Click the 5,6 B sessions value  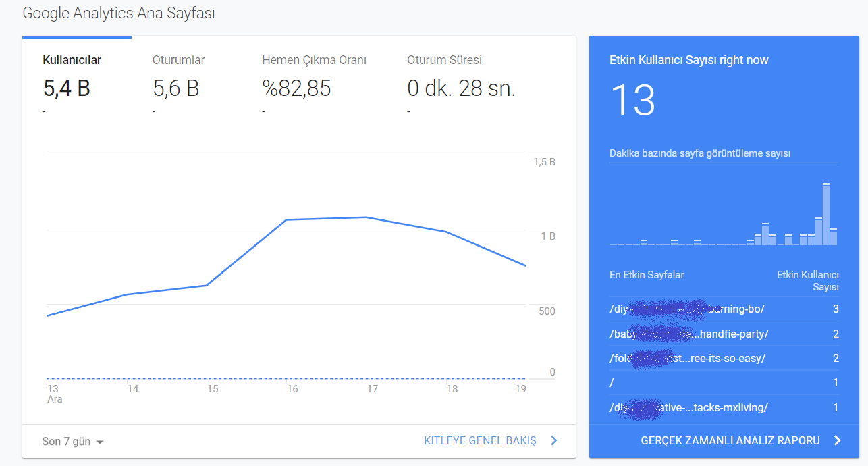[176, 88]
